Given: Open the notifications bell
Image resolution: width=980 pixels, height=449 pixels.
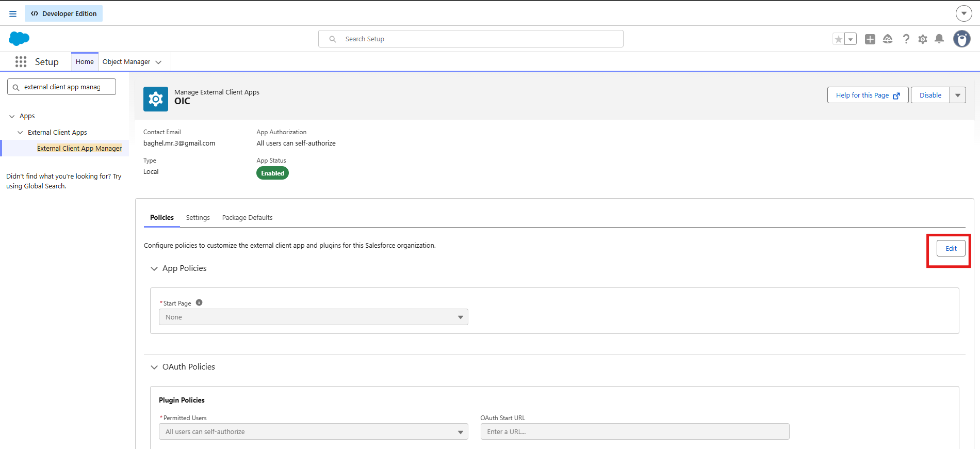Looking at the screenshot, I should pos(939,39).
